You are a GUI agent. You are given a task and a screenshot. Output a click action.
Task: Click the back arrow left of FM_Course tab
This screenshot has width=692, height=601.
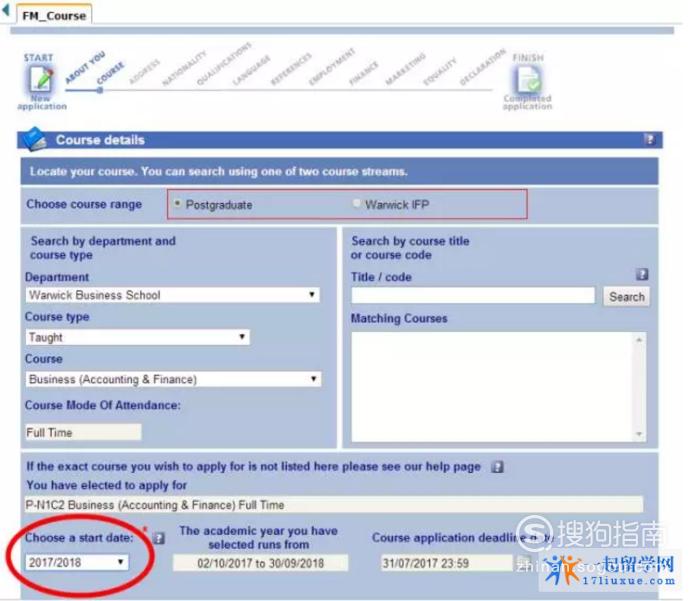point(6,10)
